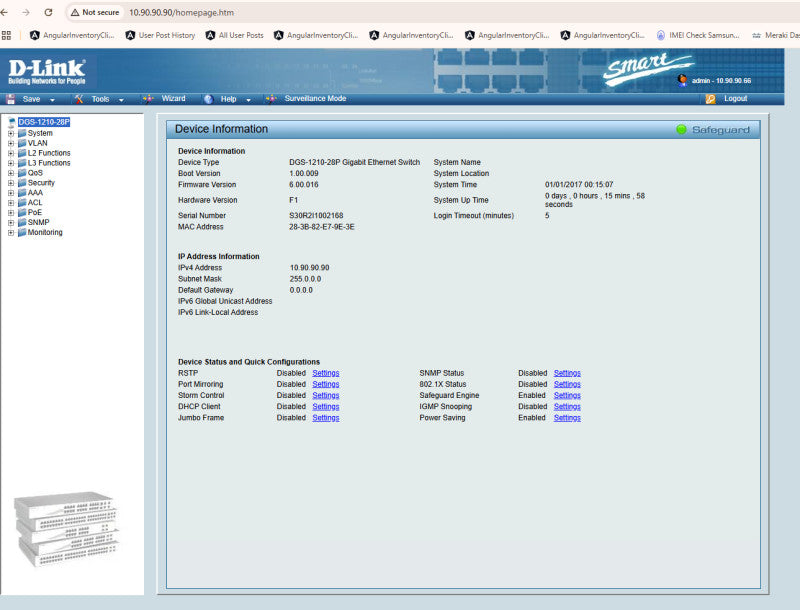Click the L2 Functions folder icon
Screen dimensions: 800x610
tap(22, 153)
